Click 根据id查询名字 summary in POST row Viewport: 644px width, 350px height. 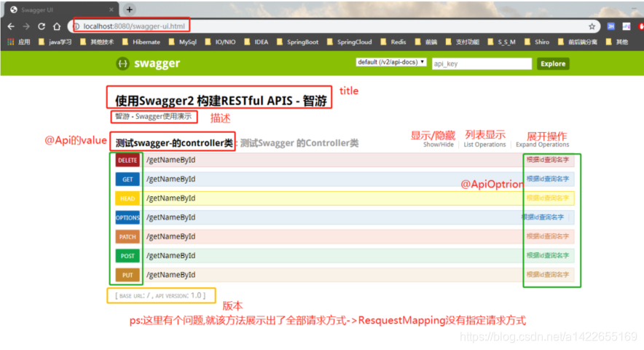click(548, 255)
